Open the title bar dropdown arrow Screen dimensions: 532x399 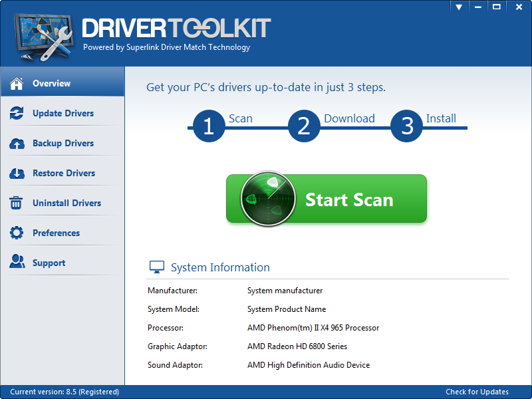[459, 7]
